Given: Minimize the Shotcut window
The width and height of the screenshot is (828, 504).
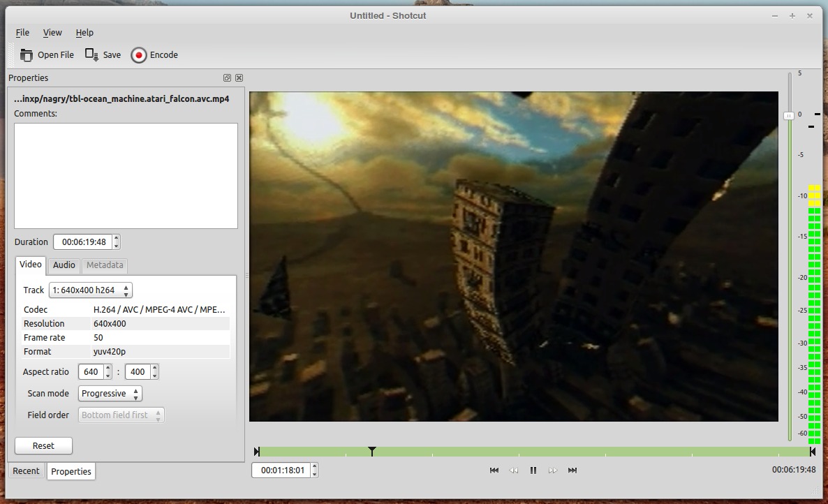Looking at the screenshot, I should click(775, 16).
